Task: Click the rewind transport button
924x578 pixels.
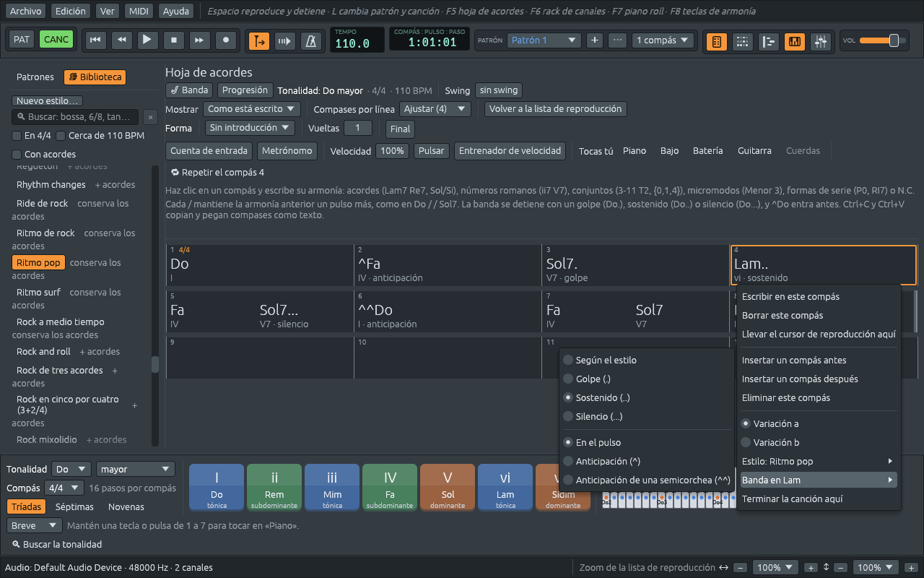Action: point(121,40)
